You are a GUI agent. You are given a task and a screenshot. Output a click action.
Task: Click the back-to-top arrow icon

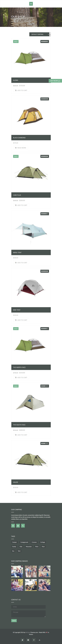coord(39,640)
